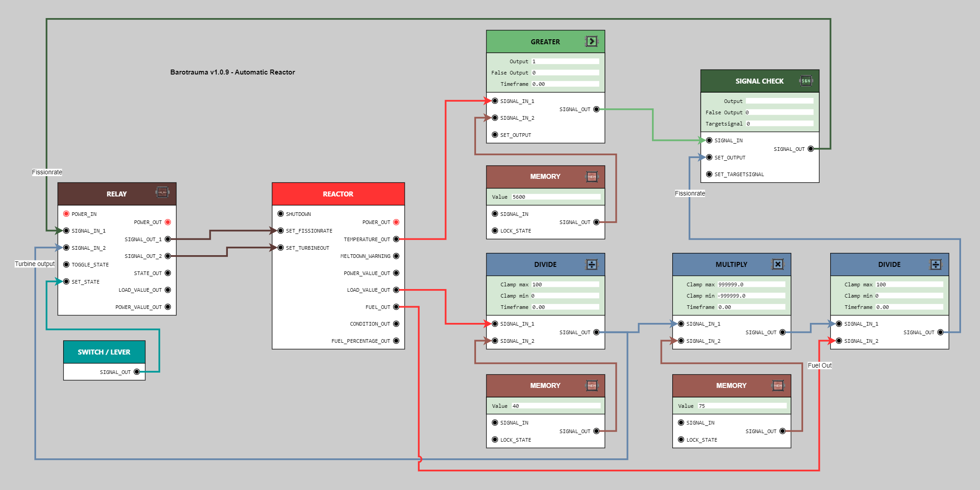Viewport: 980px width, 490px height.
Task: Click the relay icon in the RELAY header
Action: click(x=163, y=191)
